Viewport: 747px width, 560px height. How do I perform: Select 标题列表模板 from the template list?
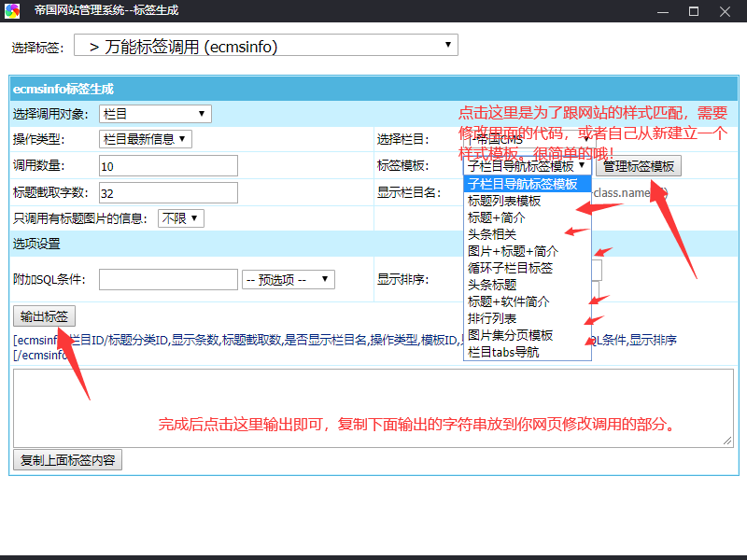click(x=504, y=201)
